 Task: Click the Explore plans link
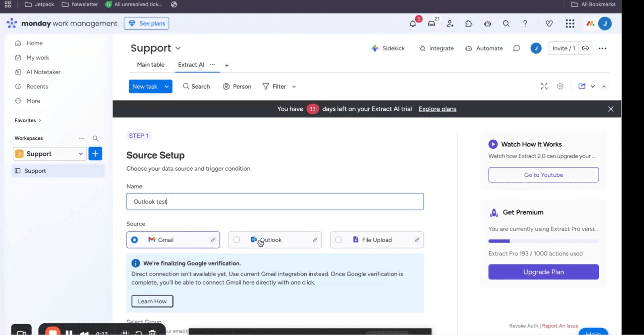tap(437, 109)
